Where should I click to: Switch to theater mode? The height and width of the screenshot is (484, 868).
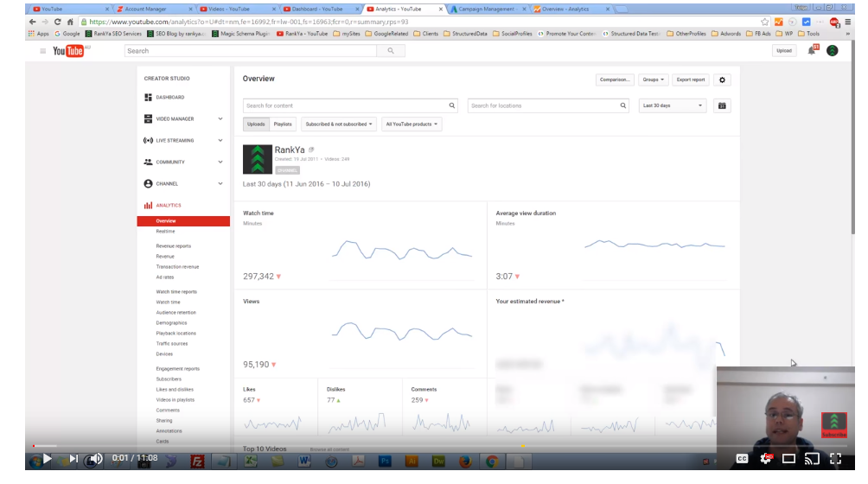coord(788,459)
